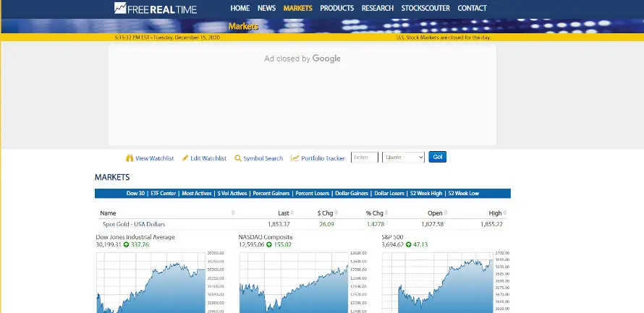Open Dollar Losers link
This screenshot has height=313, width=644.
(389, 193)
